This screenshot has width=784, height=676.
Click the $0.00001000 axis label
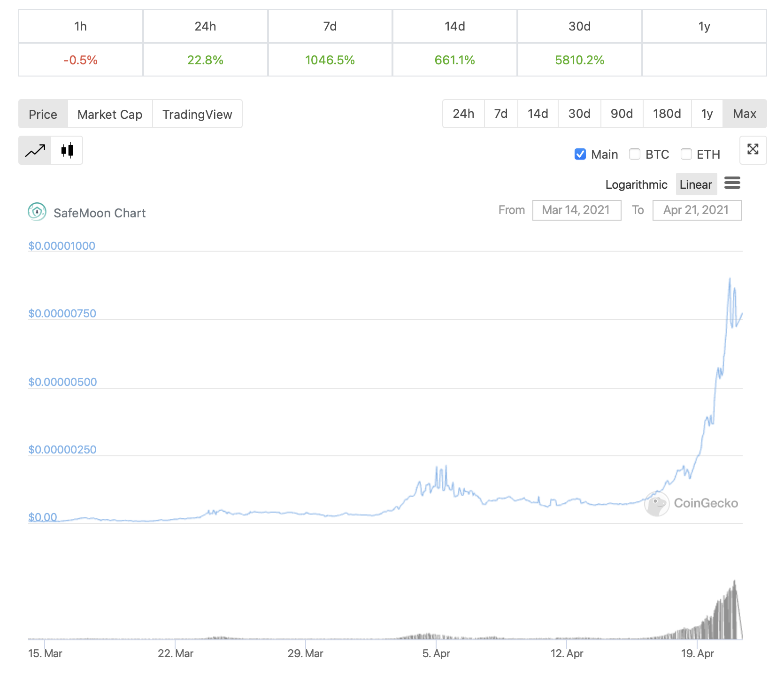pyautogui.click(x=62, y=246)
